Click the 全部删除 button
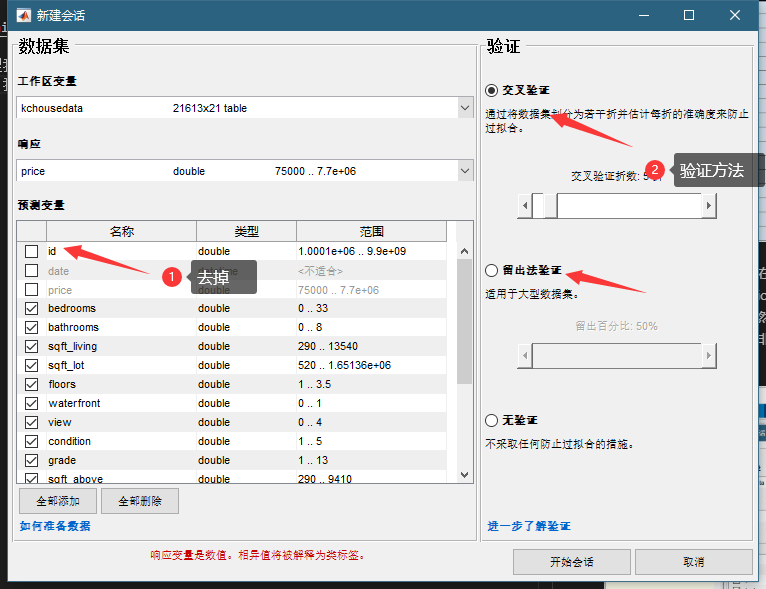The image size is (766, 589). tap(140, 501)
